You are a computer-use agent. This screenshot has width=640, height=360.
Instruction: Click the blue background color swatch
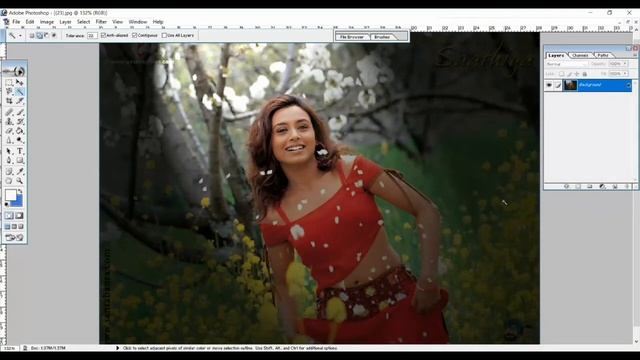18,202
